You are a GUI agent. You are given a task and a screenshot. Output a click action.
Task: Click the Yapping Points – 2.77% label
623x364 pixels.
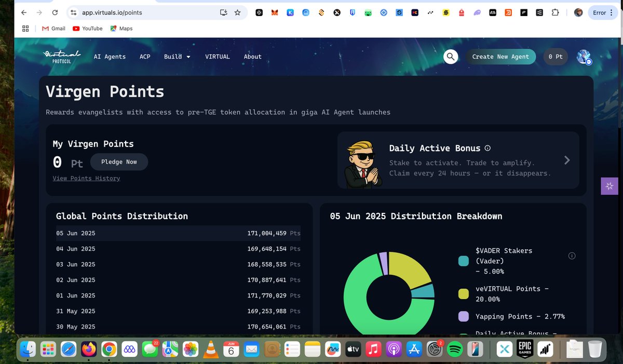pyautogui.click(x=520, y=316)
